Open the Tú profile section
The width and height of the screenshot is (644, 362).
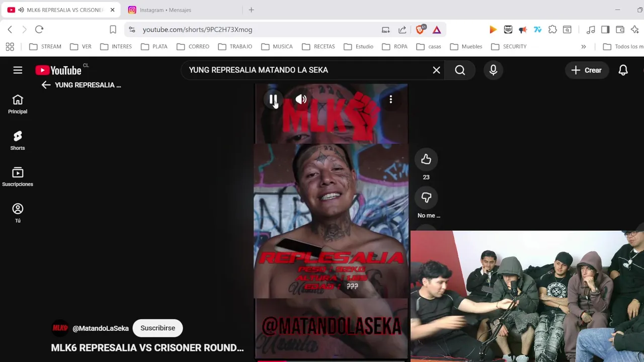[x=18, y=213]
